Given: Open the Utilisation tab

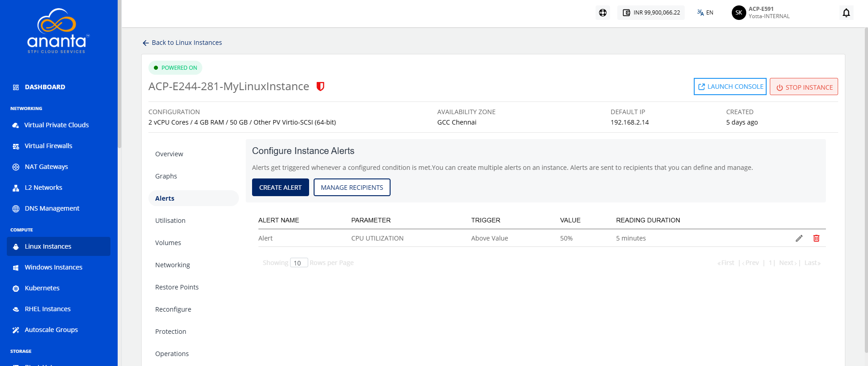Looking at the screenshot, I should 170,221.
